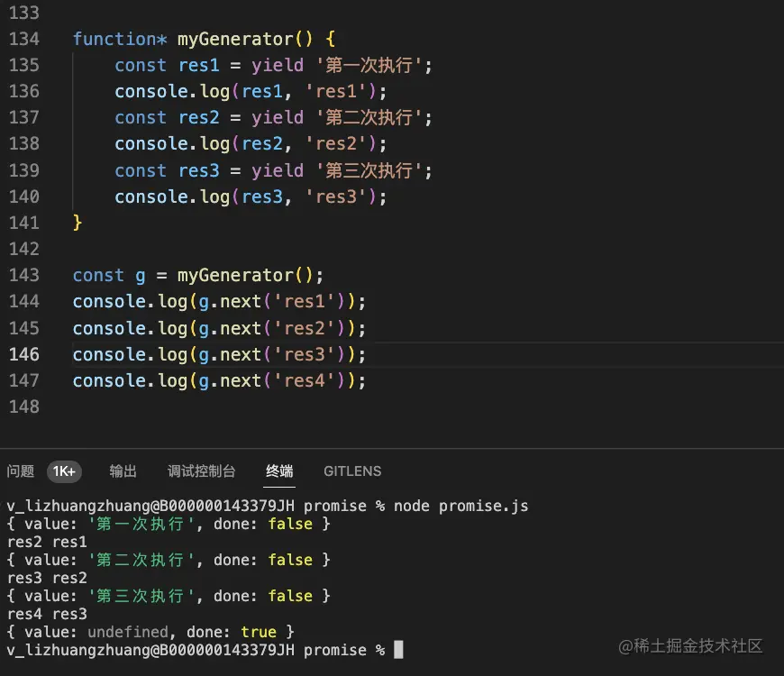Click terminal output 'res4 res3' line
The height and width of the screenshot is (676, 784).
coord(48,614)
